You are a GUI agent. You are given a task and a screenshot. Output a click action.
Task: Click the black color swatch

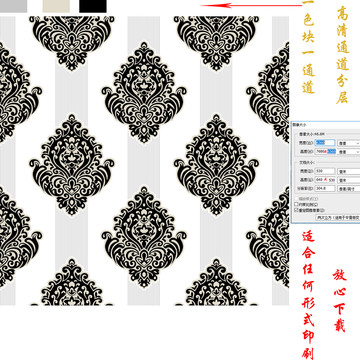93,6
